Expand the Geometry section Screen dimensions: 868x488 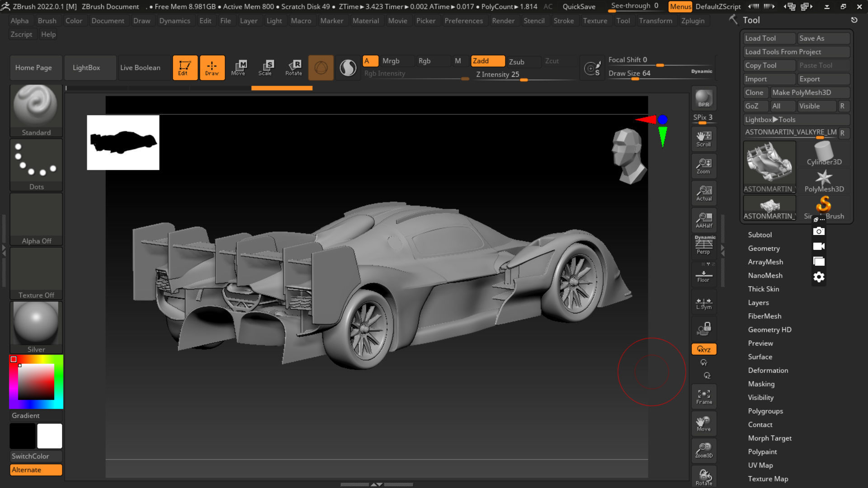(x=764, y=249)
